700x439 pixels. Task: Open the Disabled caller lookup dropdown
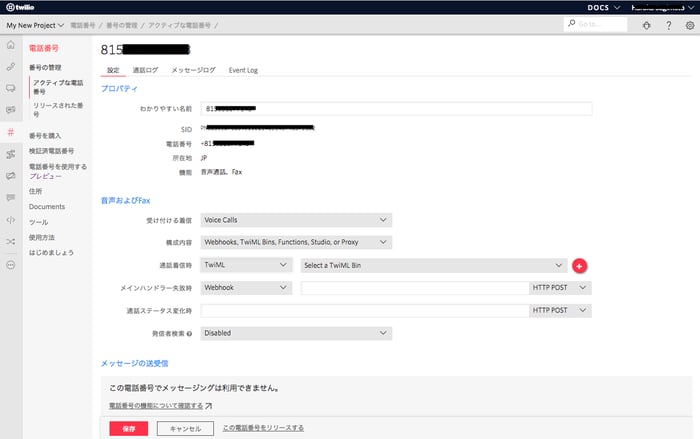[x=296, y=333]
